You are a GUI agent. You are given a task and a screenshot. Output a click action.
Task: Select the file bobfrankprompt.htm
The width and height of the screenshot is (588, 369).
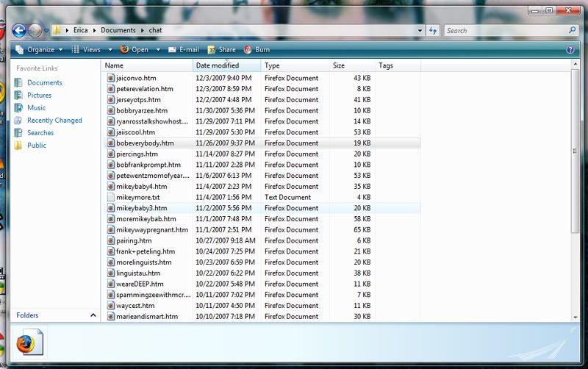(148, 165)
